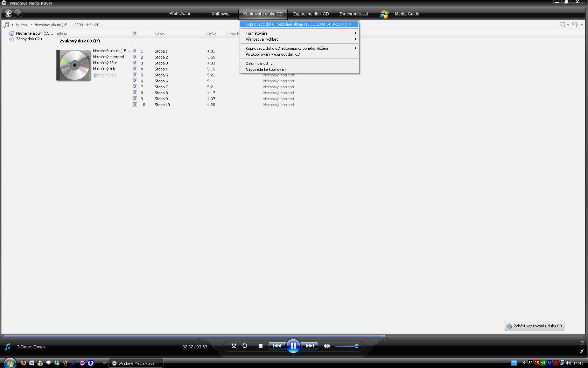Expand the breadcrumb arrow after Hudba

[x=31, y=25]
